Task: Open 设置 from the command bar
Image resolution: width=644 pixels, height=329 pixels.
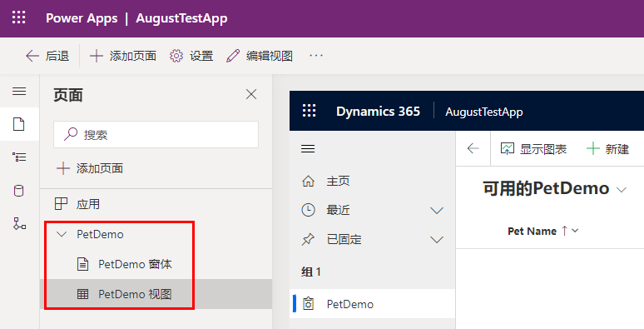Action: tap(191, 56)
